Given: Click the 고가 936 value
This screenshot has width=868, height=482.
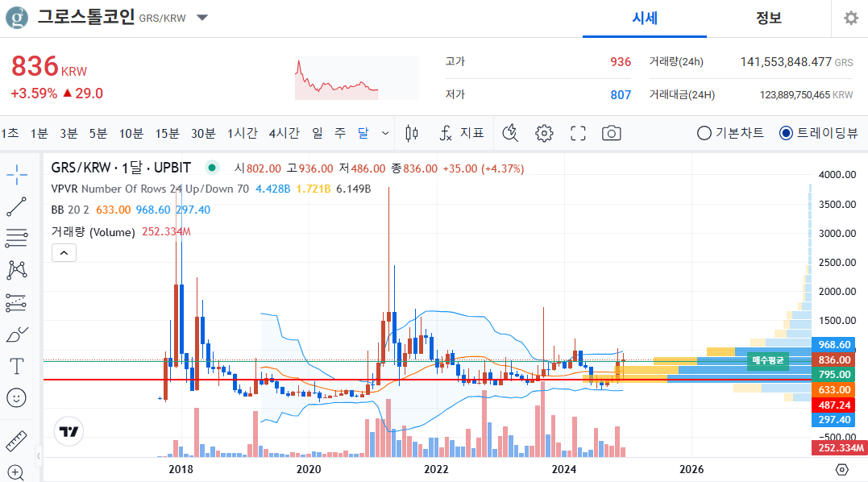Looking at the screenshot, I should click(621, 61).
